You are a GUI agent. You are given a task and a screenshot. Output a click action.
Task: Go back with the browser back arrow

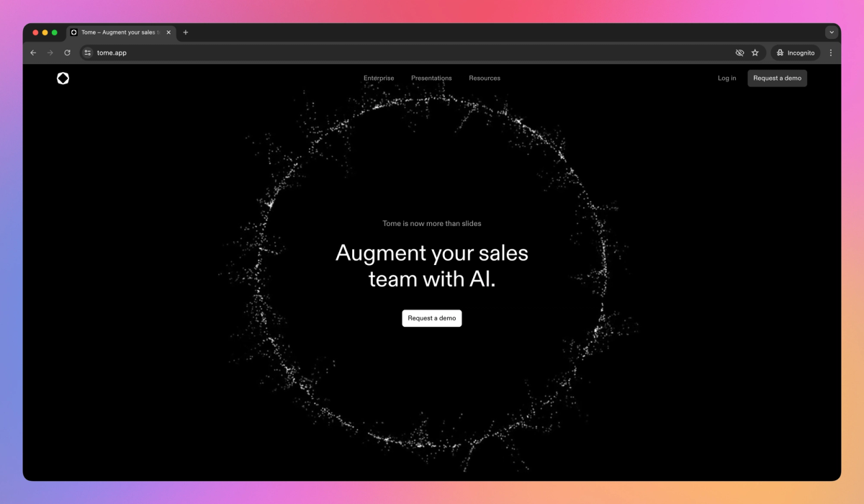coord(33,53)
